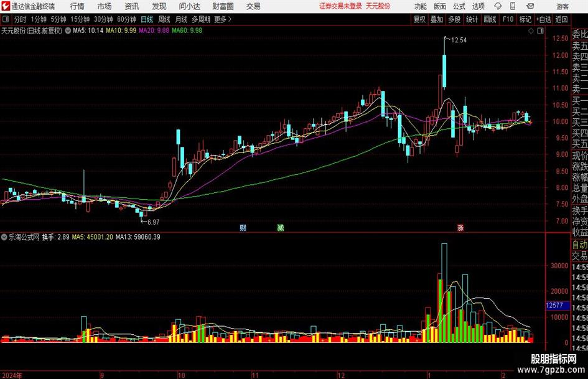Switch to the 15分钟 period tab
Screen dimensions: 588x379
click(x=80, y=19)
